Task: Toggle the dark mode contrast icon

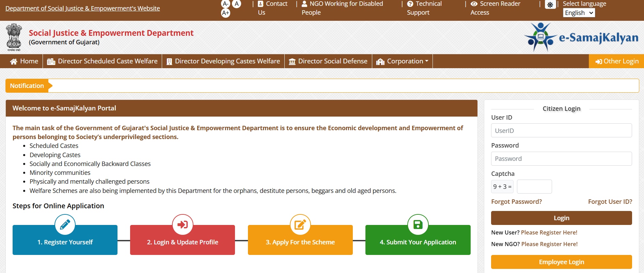Action: click(550, 5)
